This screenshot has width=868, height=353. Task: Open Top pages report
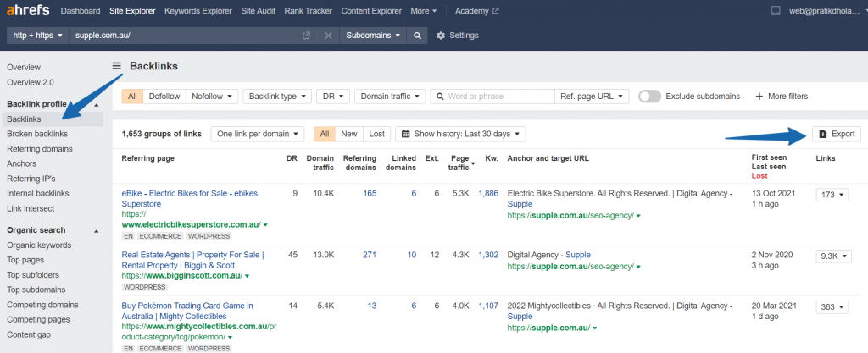click(25, 260)
